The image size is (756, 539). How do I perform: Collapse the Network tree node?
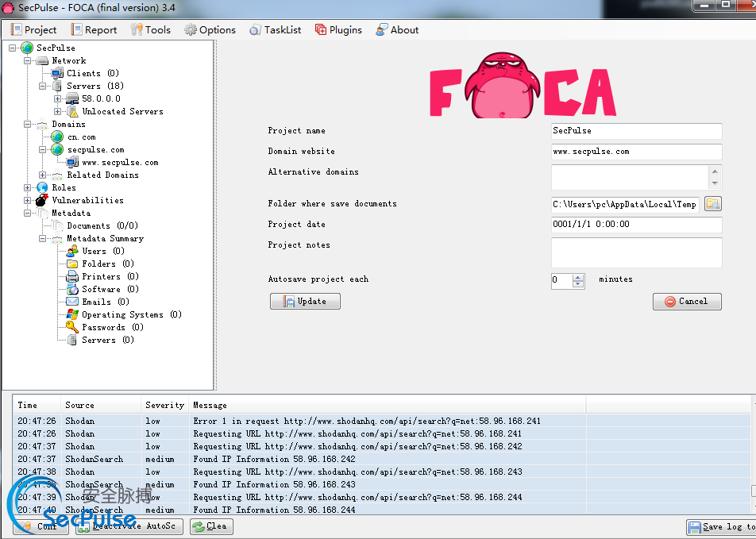[x=28, y=61]
